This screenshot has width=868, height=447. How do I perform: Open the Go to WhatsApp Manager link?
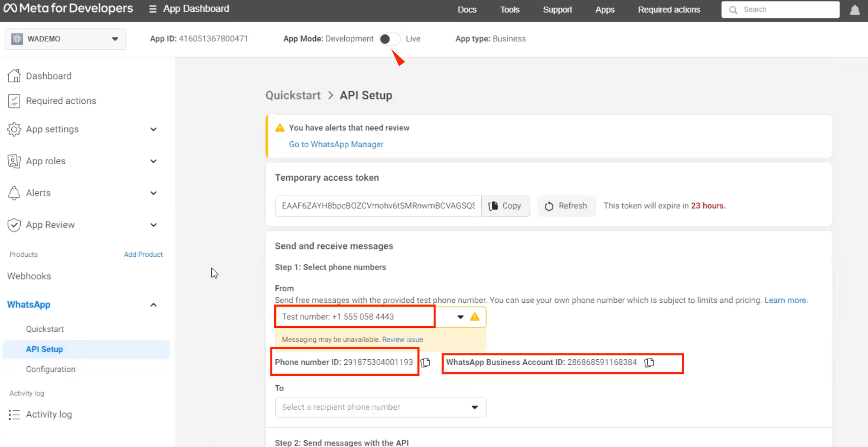click(x=336, y=144)
